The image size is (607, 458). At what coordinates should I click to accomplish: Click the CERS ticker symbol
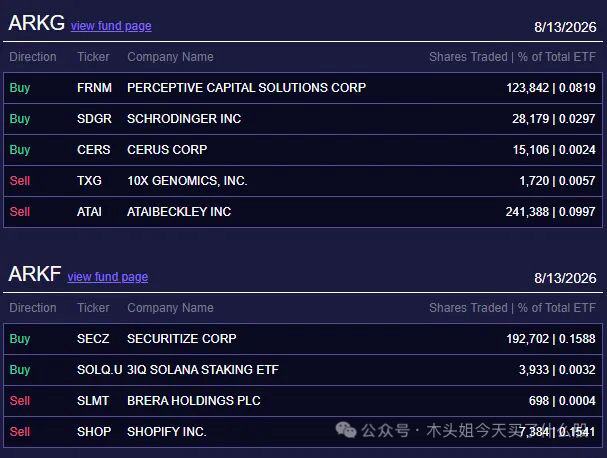click(94, 150)
